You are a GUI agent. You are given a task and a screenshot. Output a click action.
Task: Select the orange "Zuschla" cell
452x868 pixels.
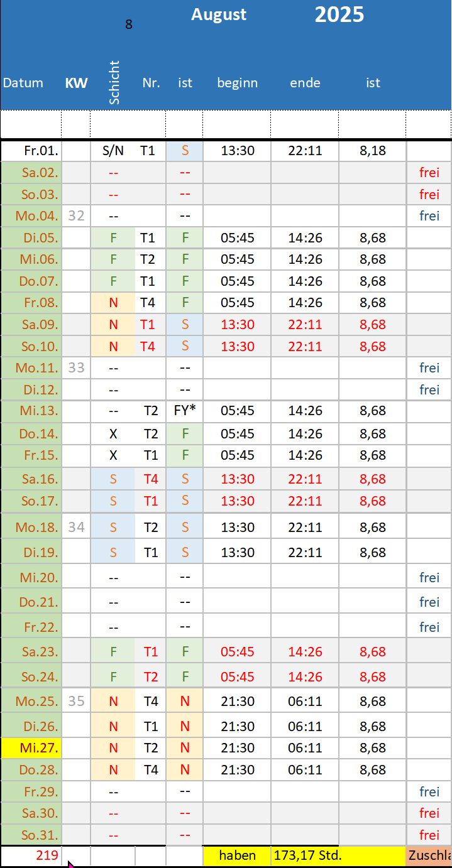[429, 855]
